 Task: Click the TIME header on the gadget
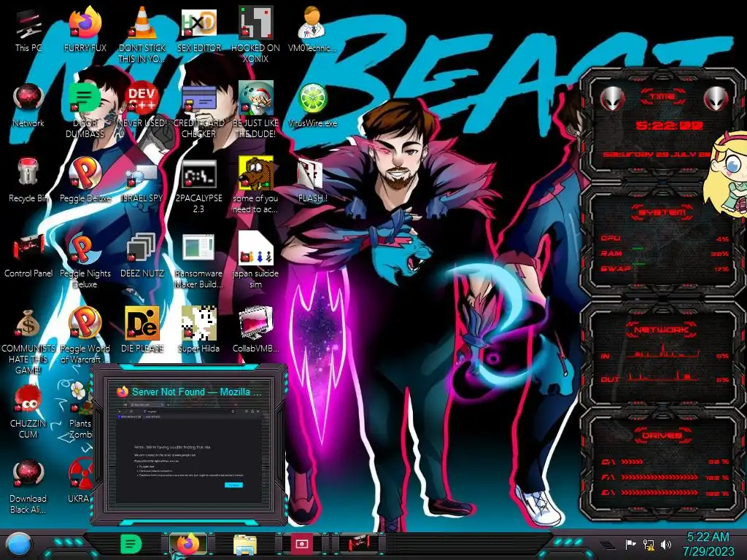(662, 96)
